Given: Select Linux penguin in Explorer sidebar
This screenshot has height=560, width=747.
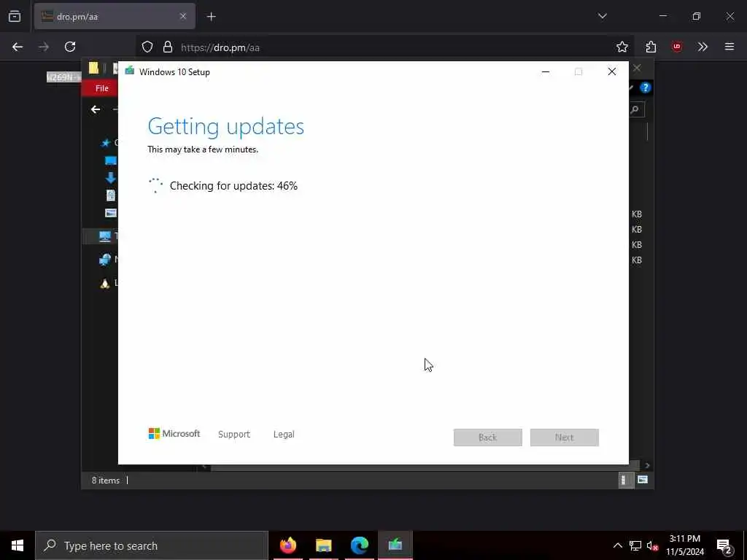Looking at the screenshot, I should tap(105, 284).
